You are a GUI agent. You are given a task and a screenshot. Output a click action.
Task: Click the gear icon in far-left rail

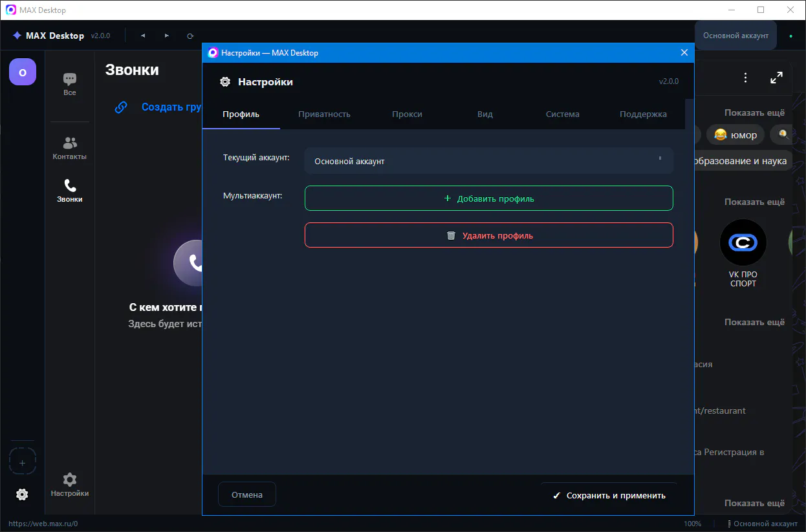[x=22, y=495]
